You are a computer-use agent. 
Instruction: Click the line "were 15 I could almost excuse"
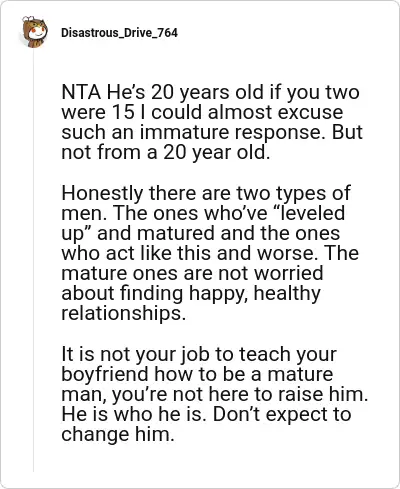(x=202, y=112)
